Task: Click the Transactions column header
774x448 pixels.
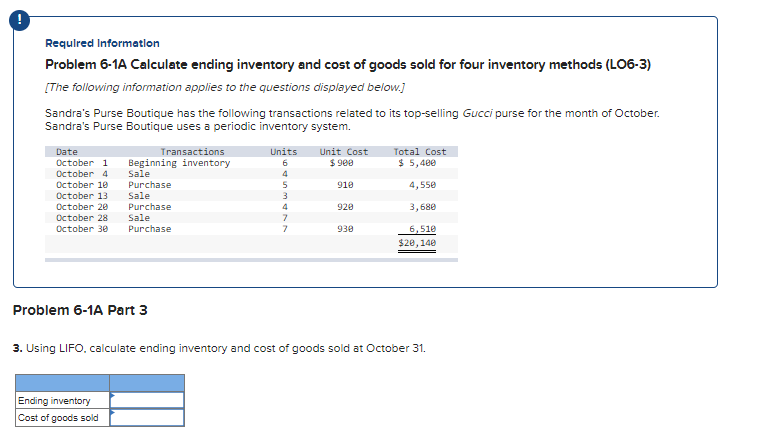Action: click(193, 152)
